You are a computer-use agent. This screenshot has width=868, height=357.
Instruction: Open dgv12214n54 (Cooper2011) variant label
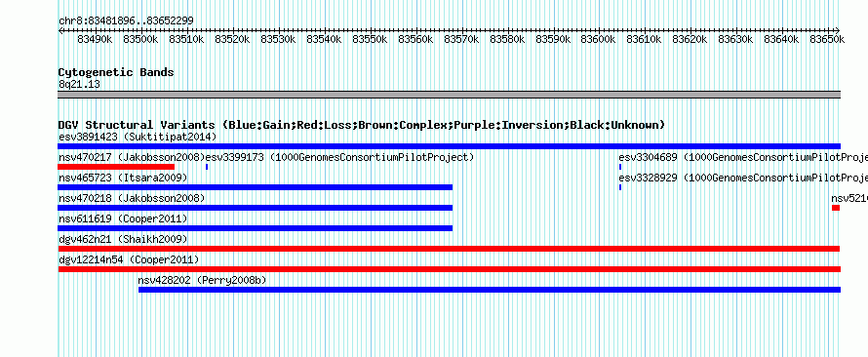coord(129,259)
